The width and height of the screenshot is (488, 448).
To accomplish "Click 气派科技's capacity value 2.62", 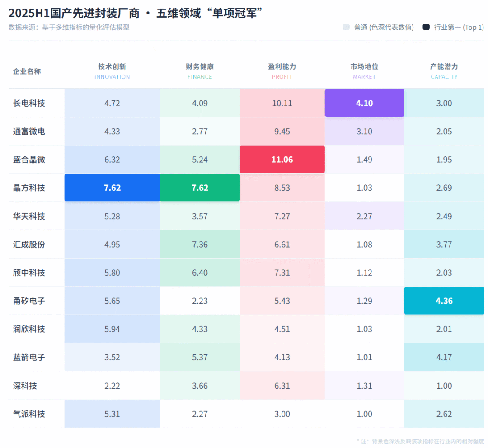I will pos(444,414).
